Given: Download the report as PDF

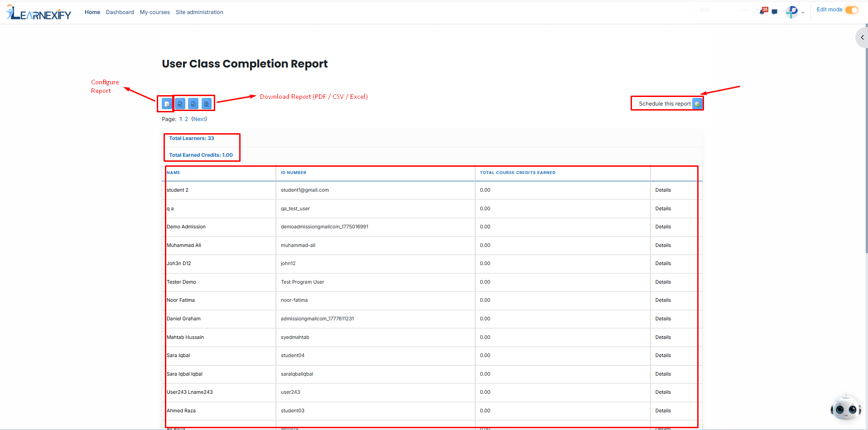Looking at the screenshot, I should pyautogui.click(x=180, y=104).
